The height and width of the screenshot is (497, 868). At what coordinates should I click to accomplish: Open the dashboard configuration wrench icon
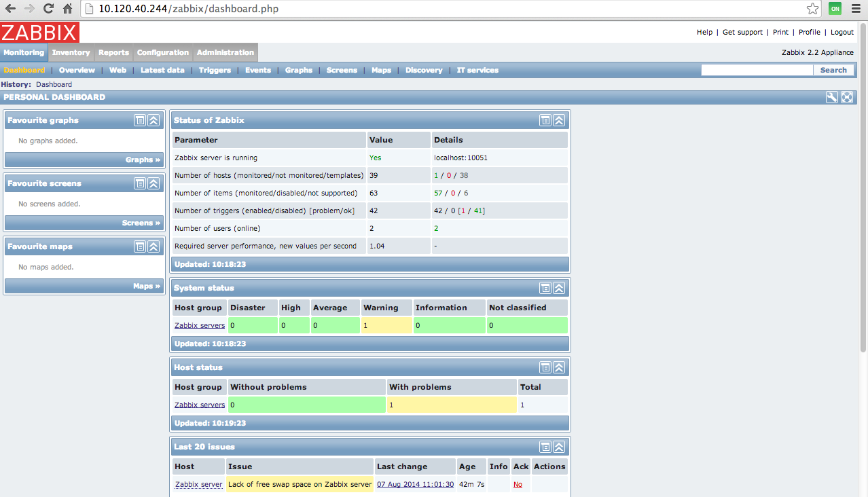click(x=832, y=97)
